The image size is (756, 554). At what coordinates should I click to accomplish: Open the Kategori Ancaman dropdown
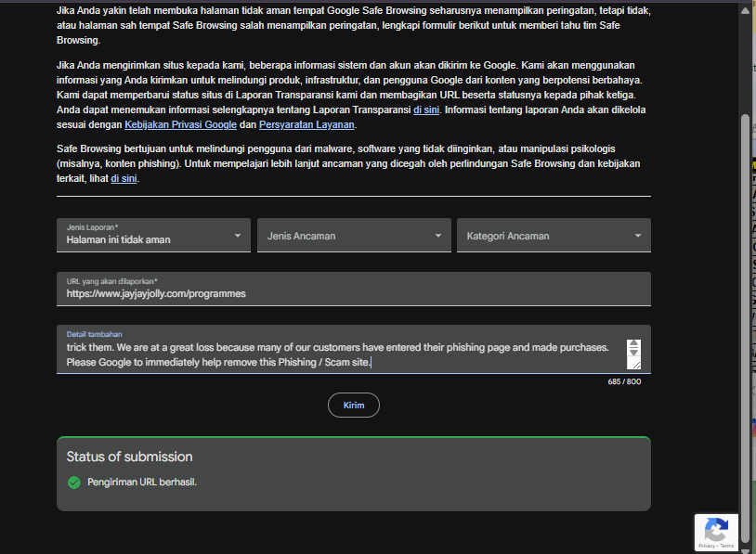click(554, 235)
